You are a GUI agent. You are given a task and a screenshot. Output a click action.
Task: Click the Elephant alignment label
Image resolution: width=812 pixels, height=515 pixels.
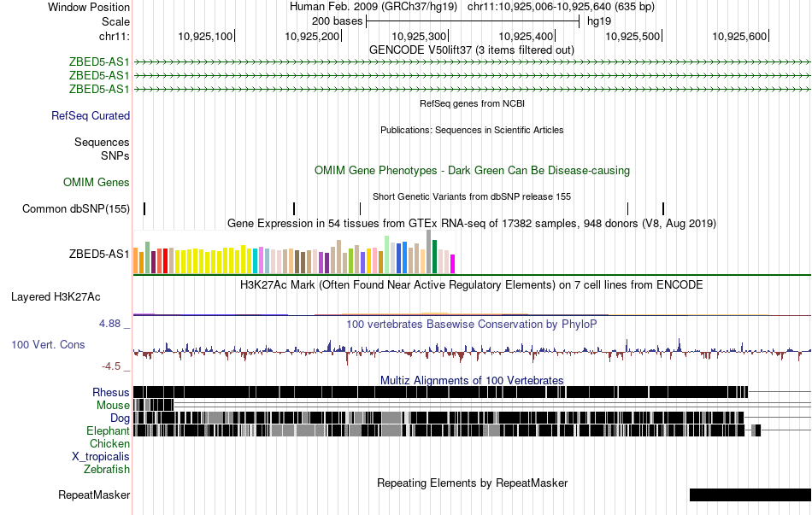pos(108,431)
